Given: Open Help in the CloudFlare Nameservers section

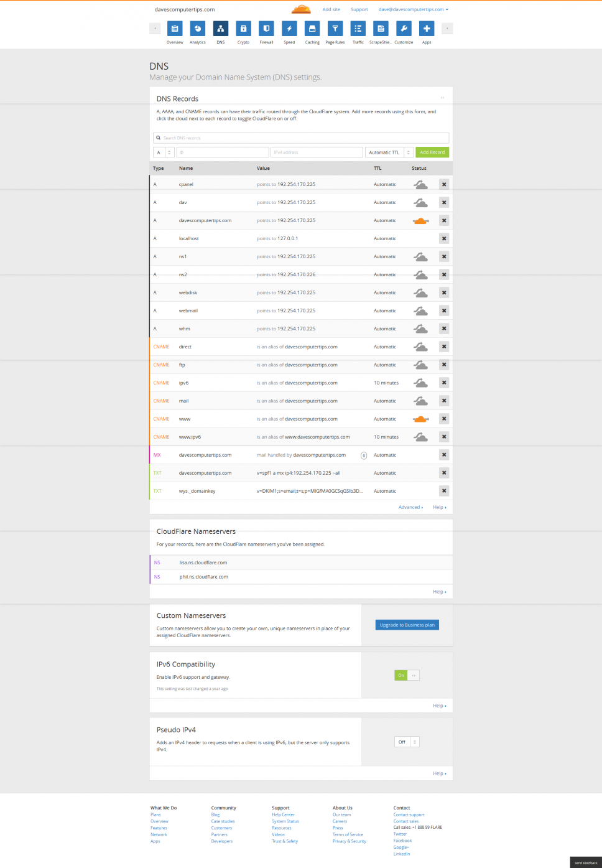Looking at the screenshot, I should [x=440, y=592].
